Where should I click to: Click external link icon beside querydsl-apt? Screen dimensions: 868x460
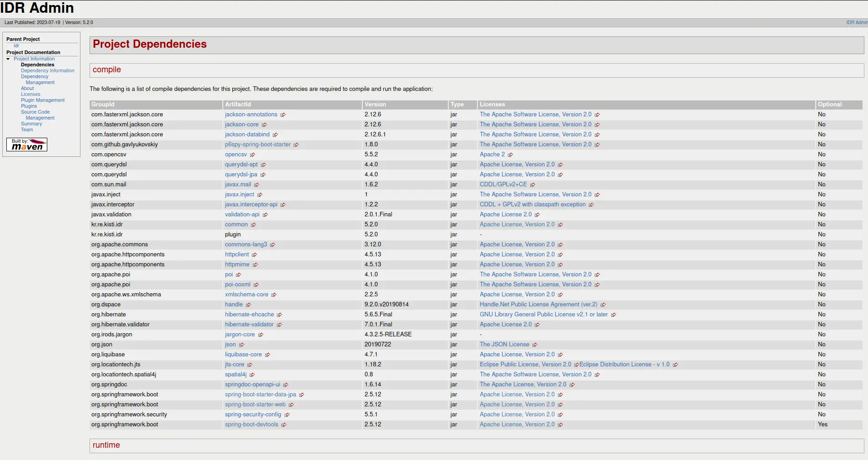point(263,165)
